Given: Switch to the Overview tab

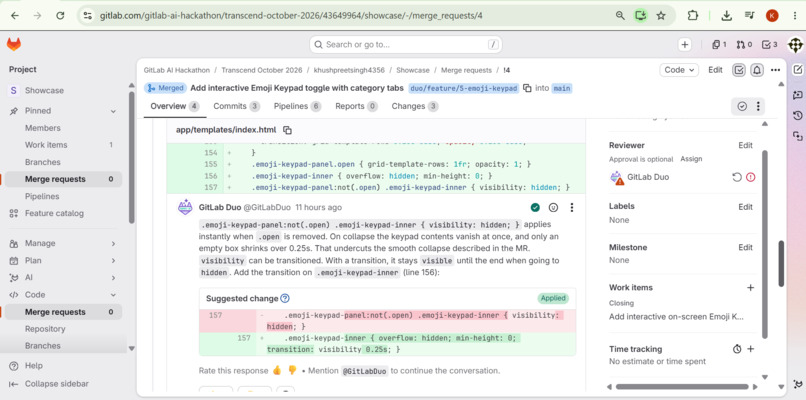Looking at the screenshot, I should (174, 106).
